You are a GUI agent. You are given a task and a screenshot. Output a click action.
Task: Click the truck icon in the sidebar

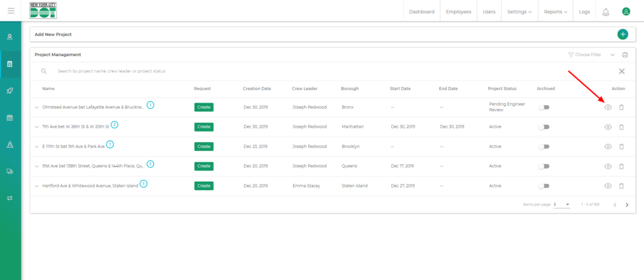10,171
